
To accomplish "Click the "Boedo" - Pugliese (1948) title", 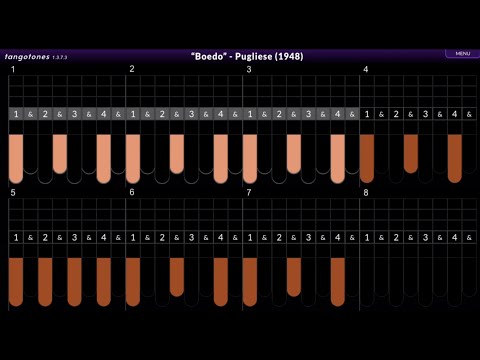I will click(247, 56).
